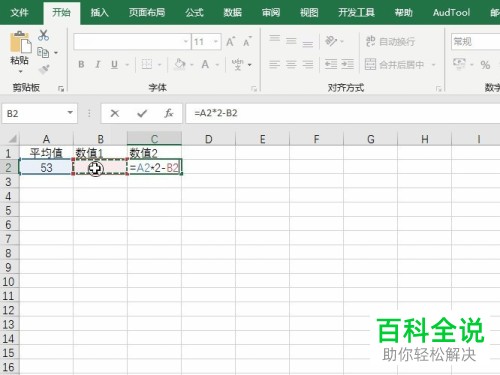Screen dimensions: 500x375
Task: Toggle Italic formatting
Action: (98, 64)
